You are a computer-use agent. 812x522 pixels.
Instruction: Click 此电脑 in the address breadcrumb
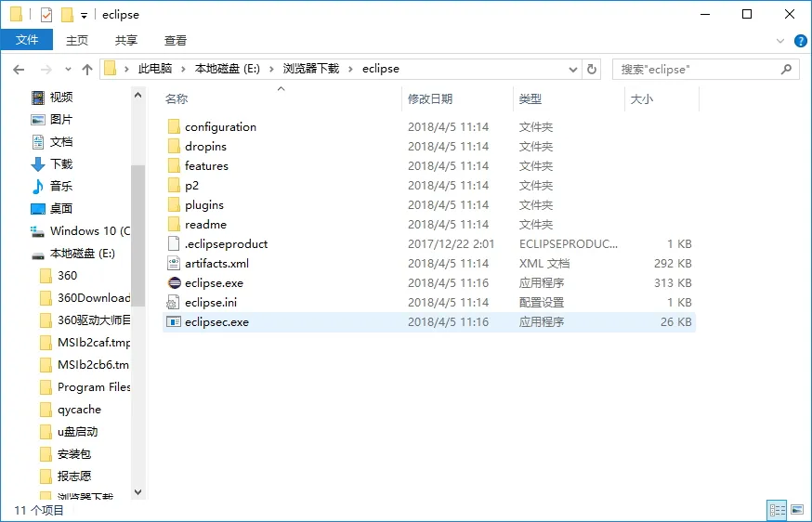click(x=155, y=69)
